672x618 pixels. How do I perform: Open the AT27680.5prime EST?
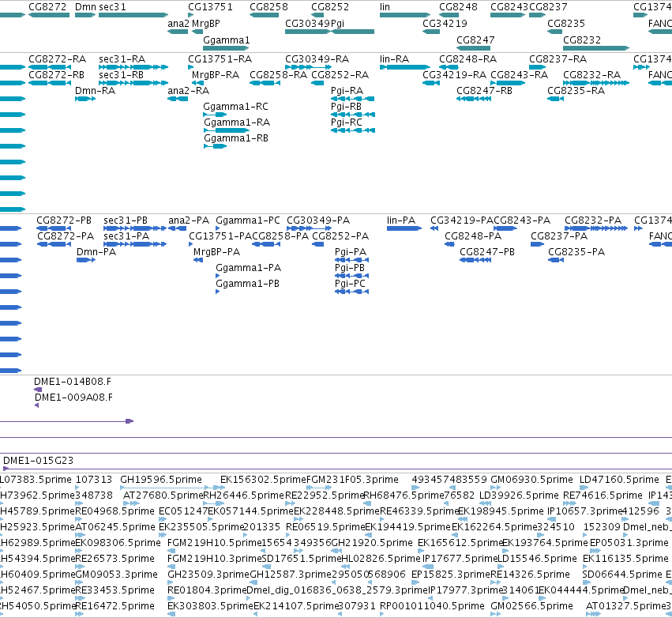pyautogui.click(x=131, y=503)
